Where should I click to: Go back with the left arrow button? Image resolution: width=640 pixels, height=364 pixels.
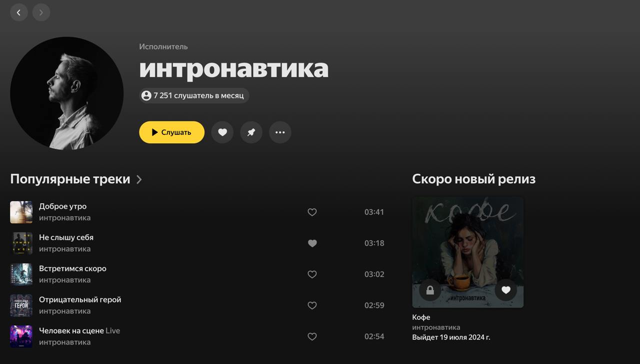click(19, 12)
